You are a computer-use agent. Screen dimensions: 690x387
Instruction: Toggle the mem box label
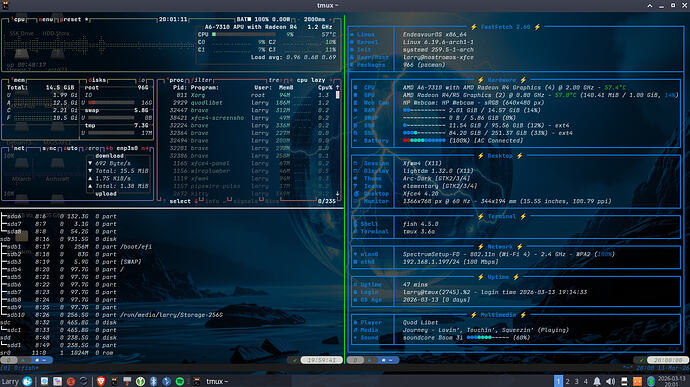click(x=18, y=80)
